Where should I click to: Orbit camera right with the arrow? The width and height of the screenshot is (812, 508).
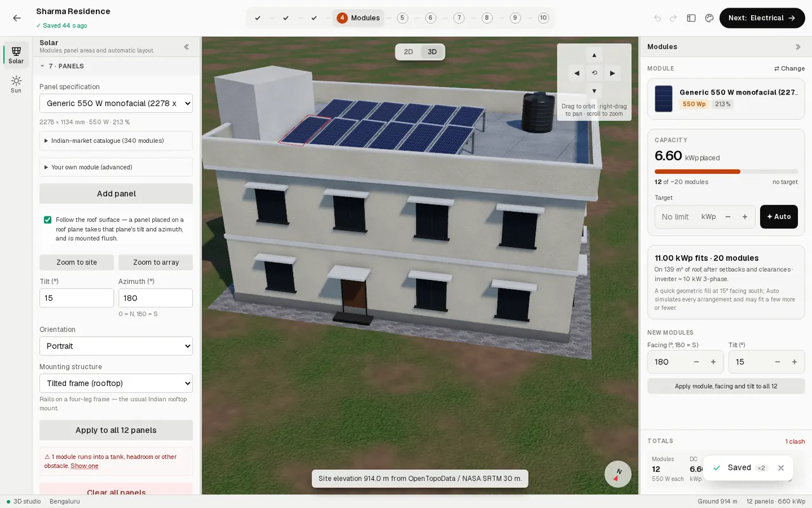(612, 73)
